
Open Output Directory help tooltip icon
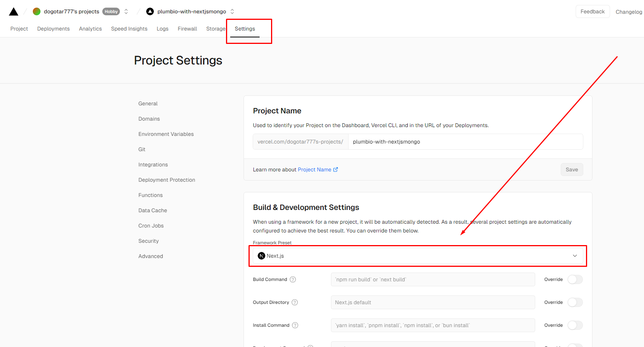[295, 302]
